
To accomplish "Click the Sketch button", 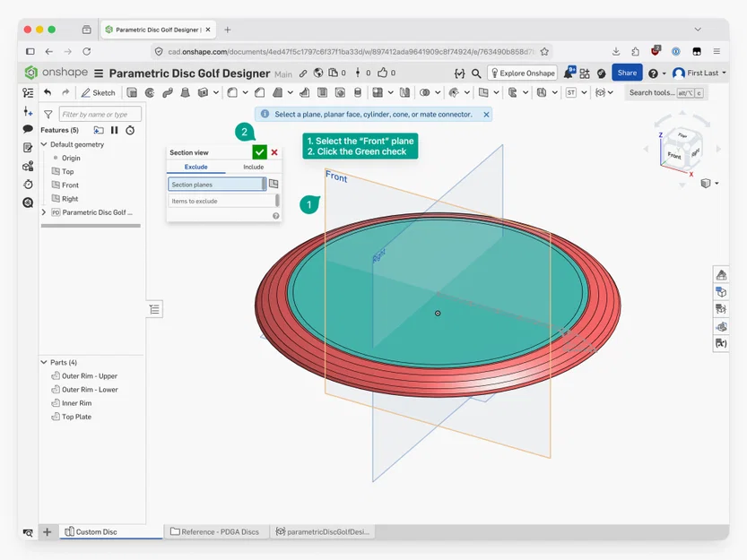I will coord(98,93).
